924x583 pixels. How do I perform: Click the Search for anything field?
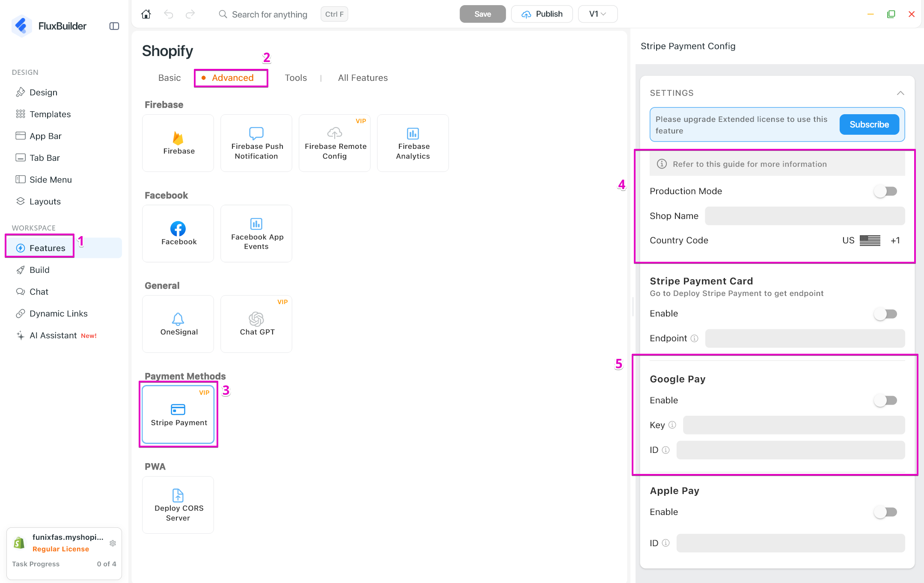269,15
